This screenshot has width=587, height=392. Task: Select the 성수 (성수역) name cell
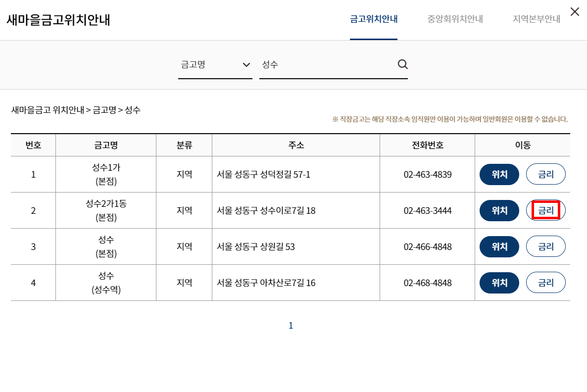click(106, 283)
